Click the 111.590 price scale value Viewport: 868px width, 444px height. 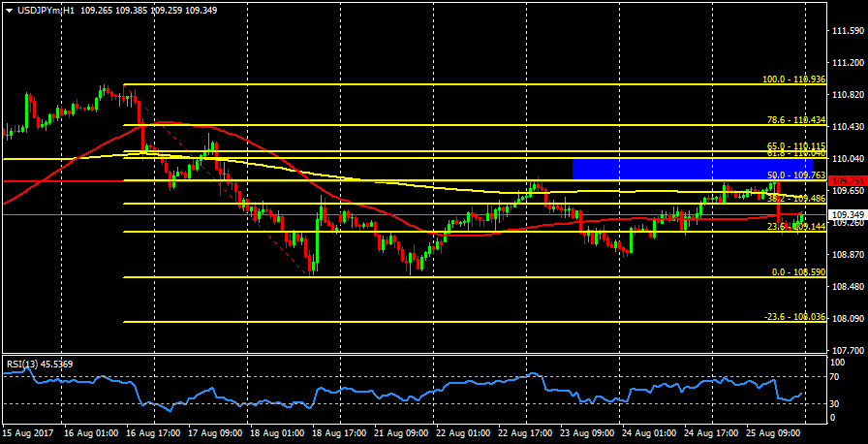(x=848, y=31)
